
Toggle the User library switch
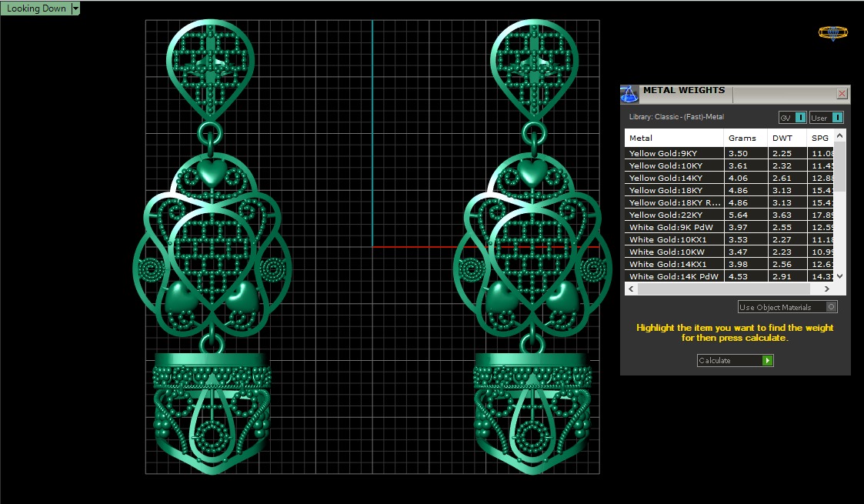pos(826,117)
